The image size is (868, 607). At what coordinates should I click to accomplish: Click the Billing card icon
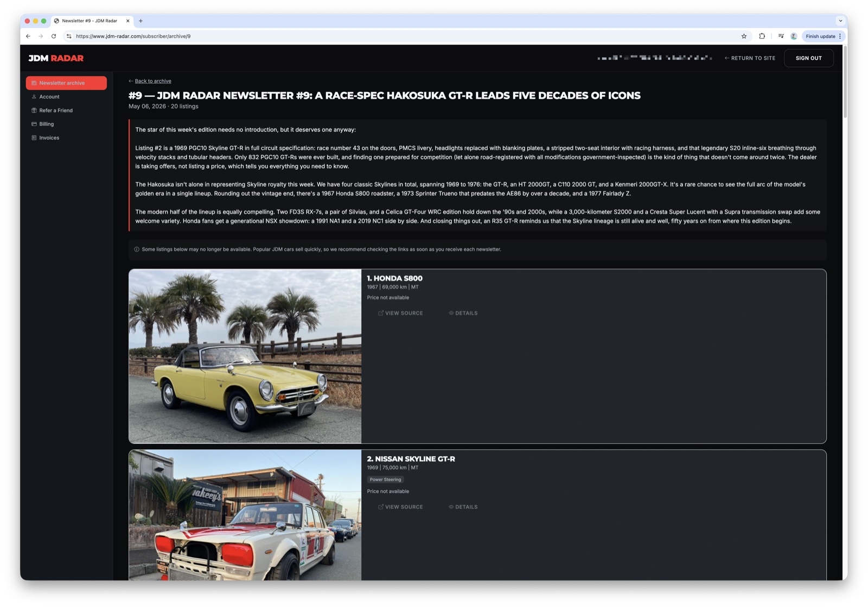(x=34, y=124)
